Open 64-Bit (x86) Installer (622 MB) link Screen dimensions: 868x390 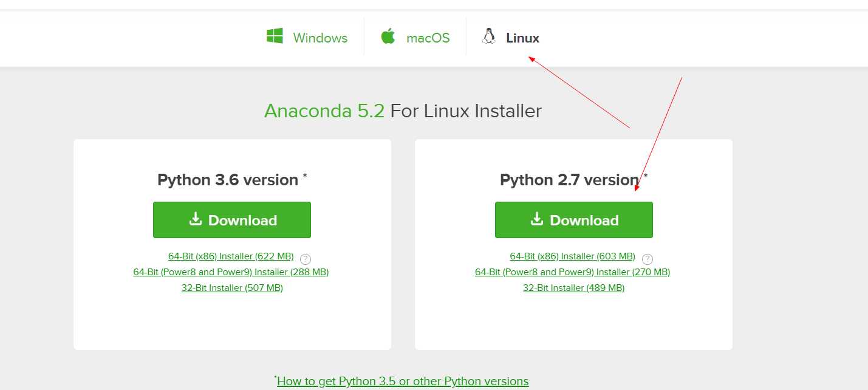pos(231,256)
